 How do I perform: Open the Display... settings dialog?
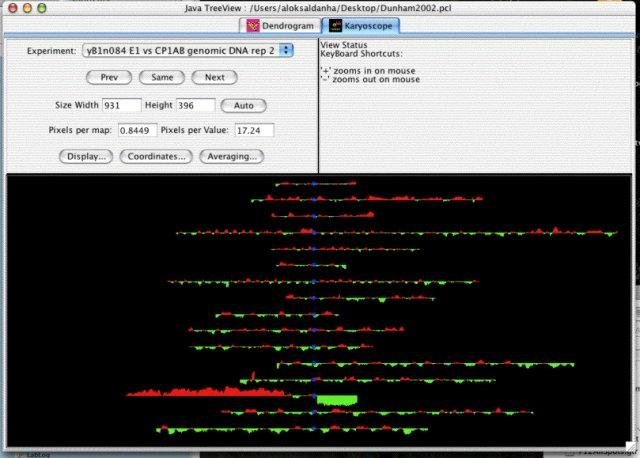(86, 157)
